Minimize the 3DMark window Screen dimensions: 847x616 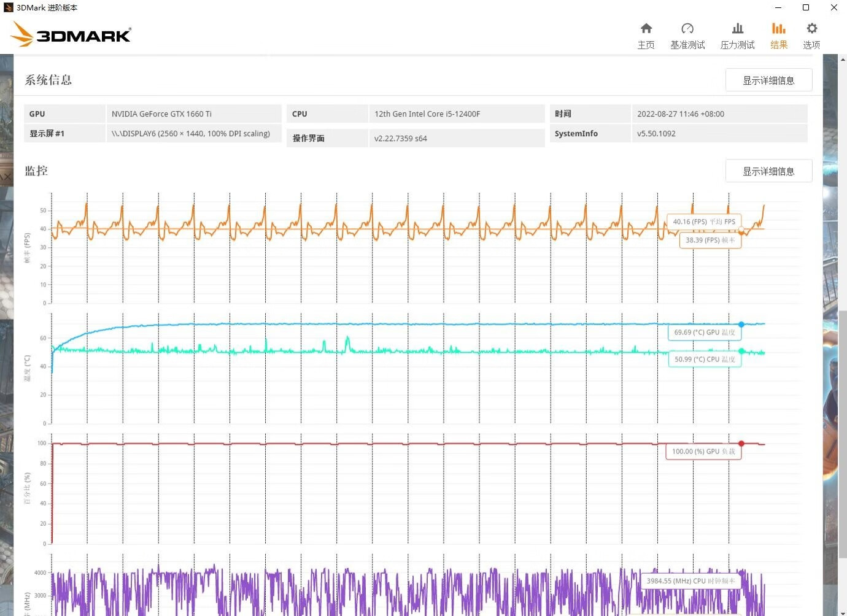(778, 7)
